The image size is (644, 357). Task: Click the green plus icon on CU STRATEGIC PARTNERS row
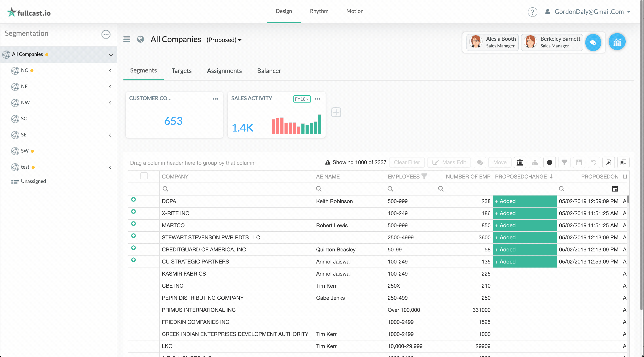tap(133, 260)
